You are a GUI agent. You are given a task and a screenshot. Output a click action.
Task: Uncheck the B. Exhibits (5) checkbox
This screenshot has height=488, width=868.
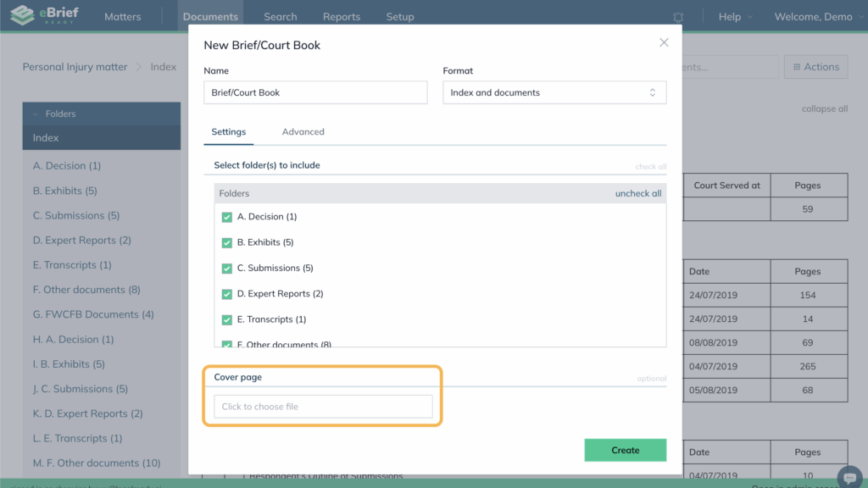(226, 242)
